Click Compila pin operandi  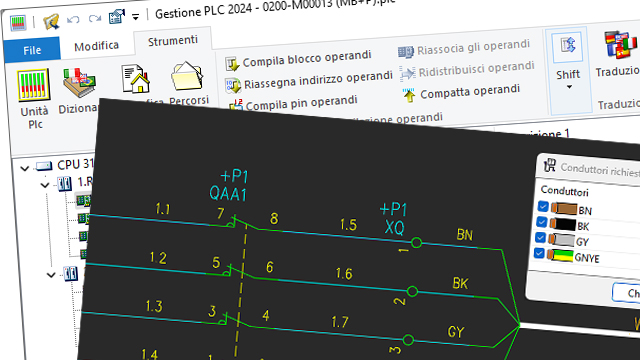pos(301,103)
